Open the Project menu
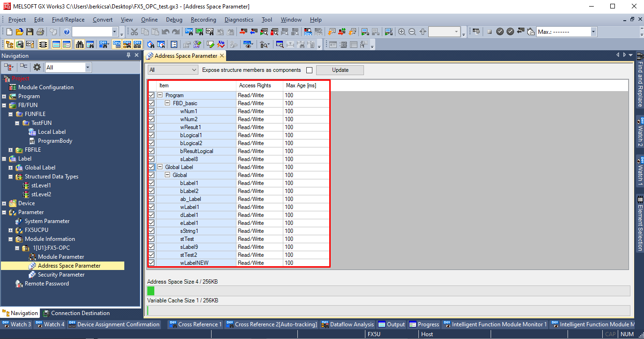Image resolution: width=644 pixels, height=339 pixels. click(17, 20)
